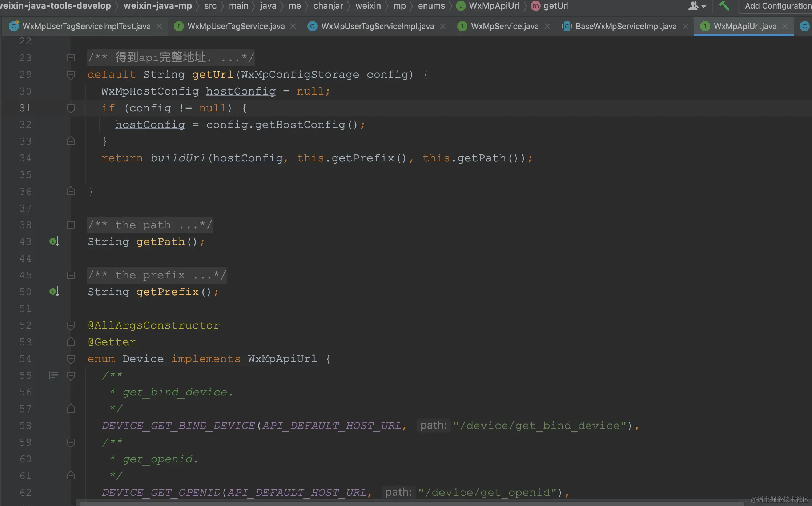Image resolution: width=812 pixels, height=506 pixels.
Task: Click @AllArgsConstructor annotation
Action: (153, 325)
